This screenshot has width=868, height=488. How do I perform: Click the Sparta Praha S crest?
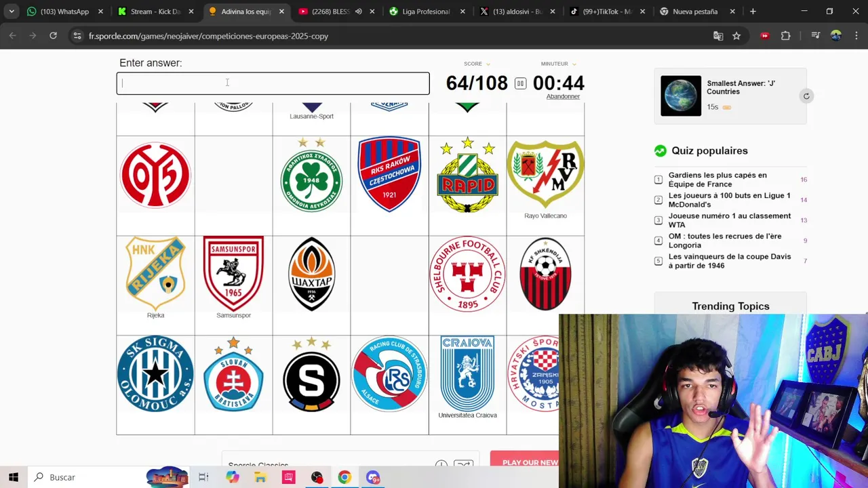tap(311, 373)
